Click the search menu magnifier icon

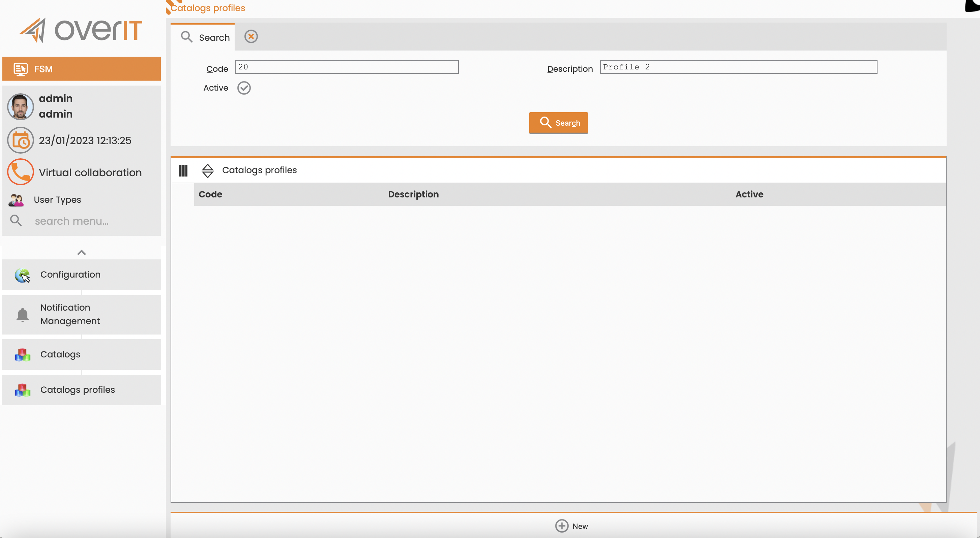pos(16,221)
